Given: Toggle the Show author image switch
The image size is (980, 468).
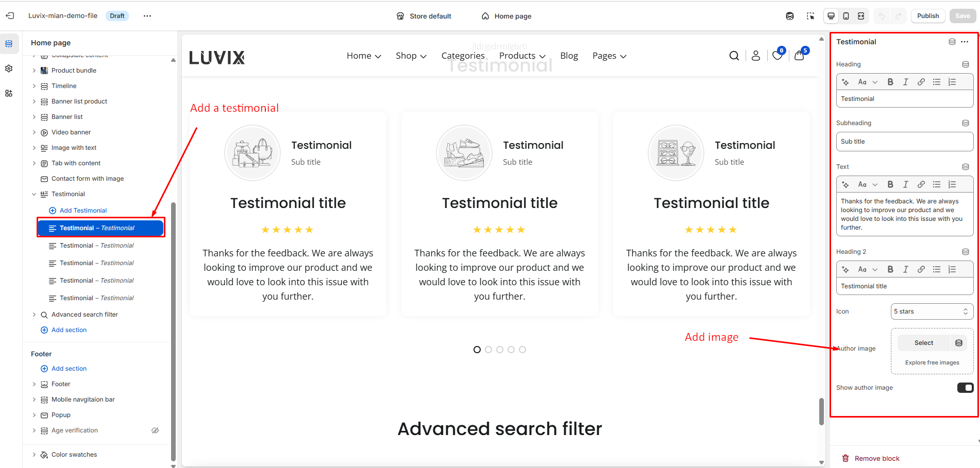Looking at the screenshot, I should 965,388.
